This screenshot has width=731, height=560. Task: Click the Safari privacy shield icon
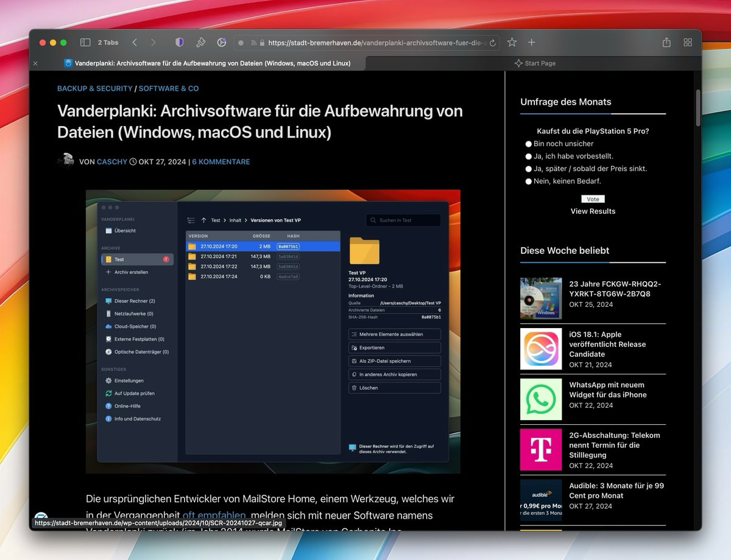point(179,42)
